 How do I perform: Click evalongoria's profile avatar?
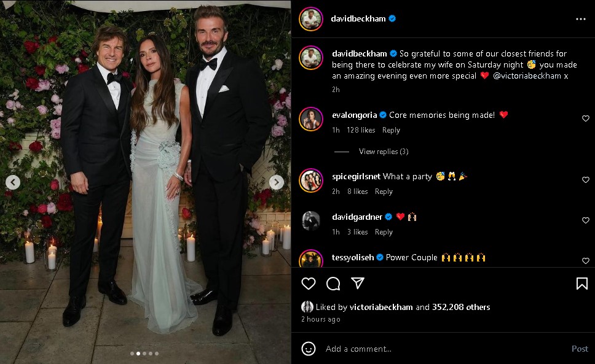pyautogui.click(x=310, y=119)
